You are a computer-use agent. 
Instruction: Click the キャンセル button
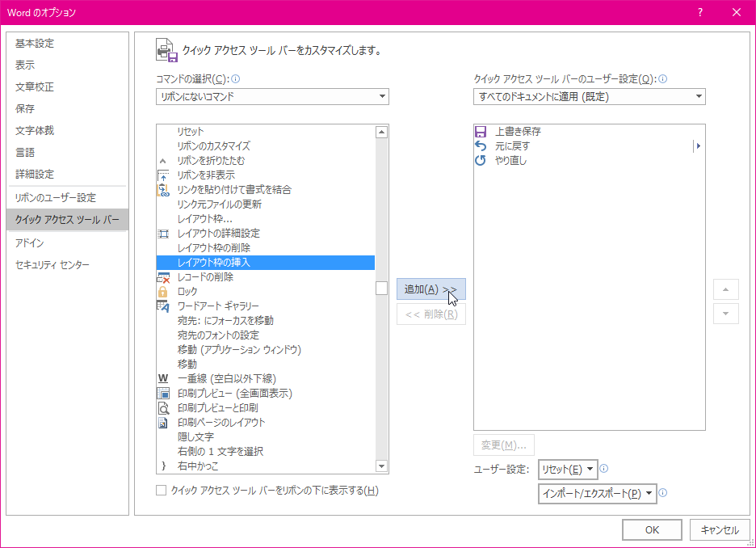point(720,529)
